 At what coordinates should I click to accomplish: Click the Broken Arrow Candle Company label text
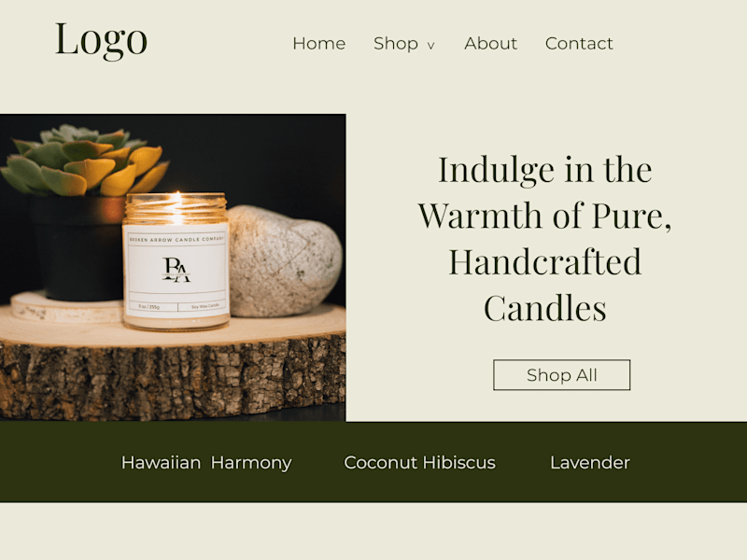176,240
